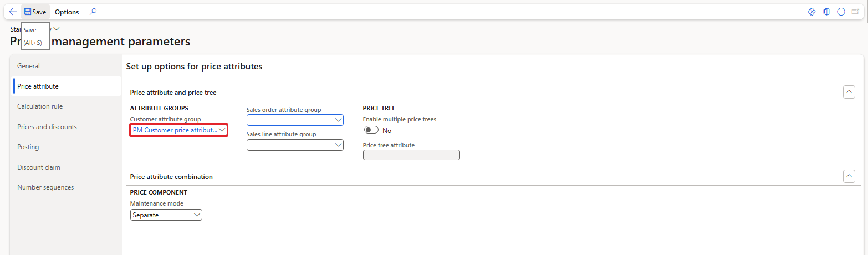Collapse the Price attribute and price tree section
Image resolution: width=868 pixels, height=255 pixels.
(x=849, y=93)
